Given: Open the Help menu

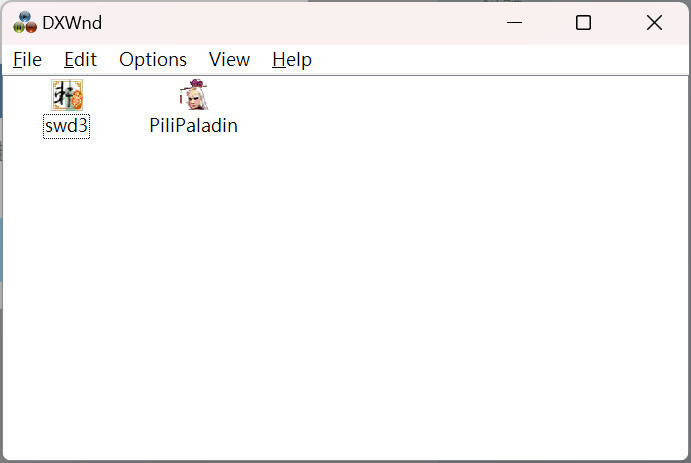Looking at the screenshot, I should click(292, 59).
